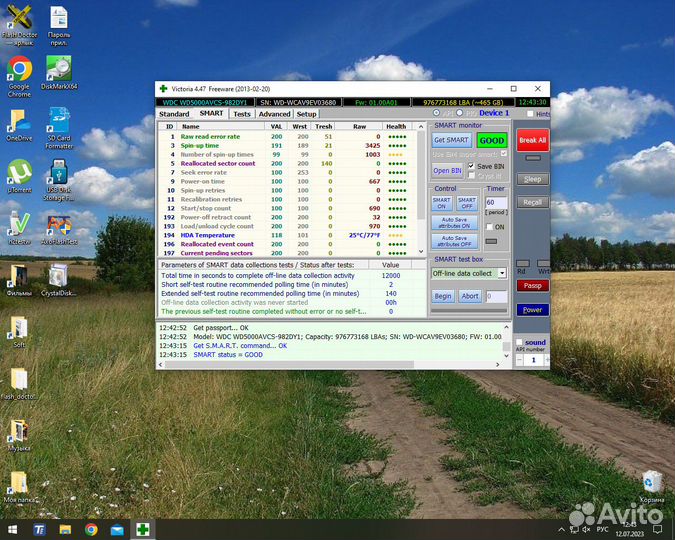This screenshot has width=675, height=540.
Task: Open File Explorer from the taskbar
Action: click(65, 530)
